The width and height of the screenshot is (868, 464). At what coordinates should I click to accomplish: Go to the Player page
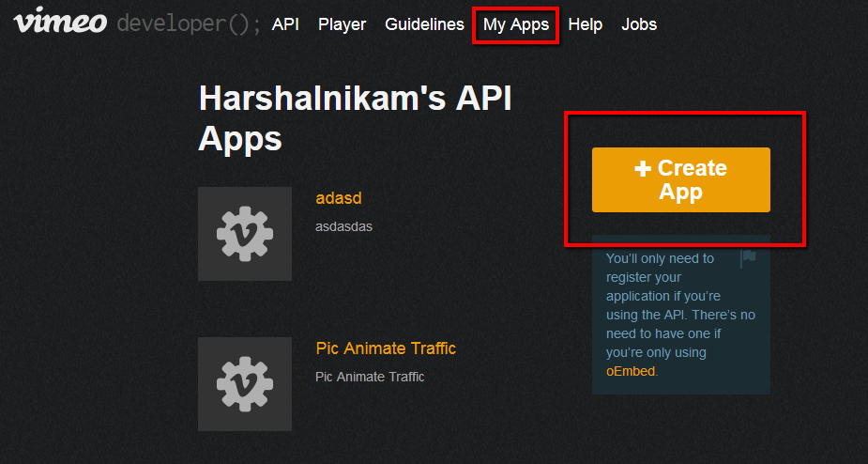pyautogui.click(x=343, y=24)
